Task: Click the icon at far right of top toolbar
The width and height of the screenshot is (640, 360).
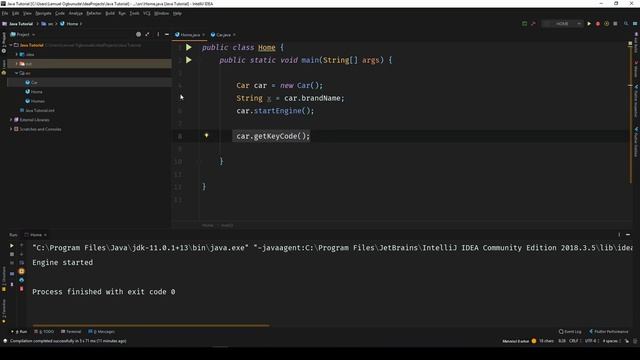Action: tap(635, 24)
